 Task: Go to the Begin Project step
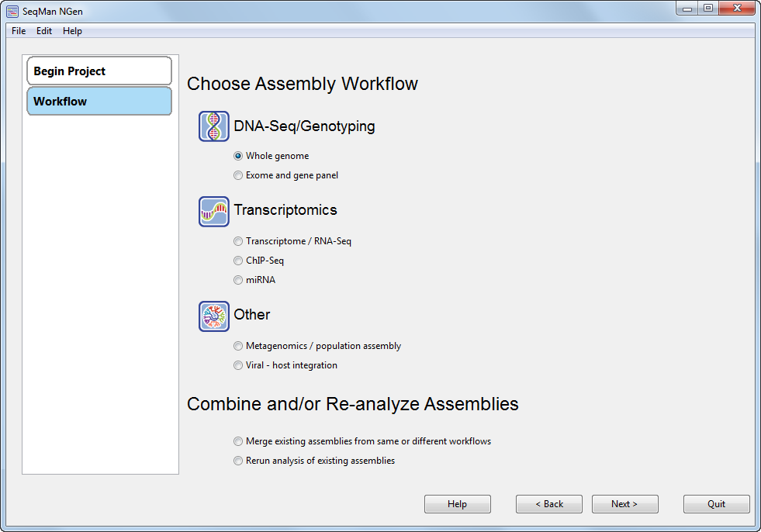[x=99, y=71]
